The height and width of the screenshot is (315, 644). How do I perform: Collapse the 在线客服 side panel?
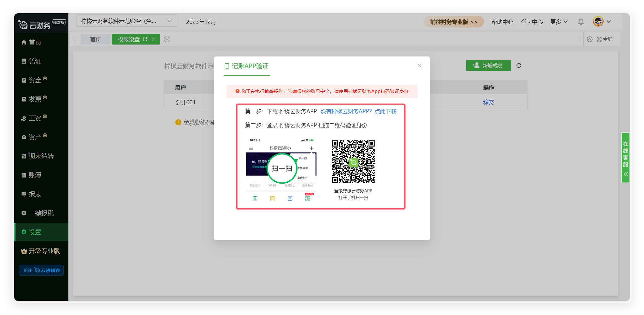pos(626,174)
